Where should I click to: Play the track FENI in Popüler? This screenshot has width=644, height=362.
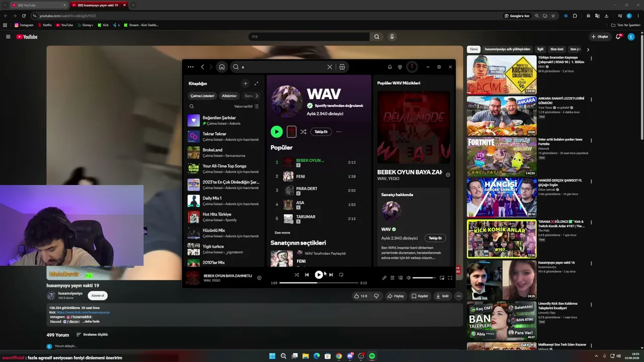click(x=319, y=176)
